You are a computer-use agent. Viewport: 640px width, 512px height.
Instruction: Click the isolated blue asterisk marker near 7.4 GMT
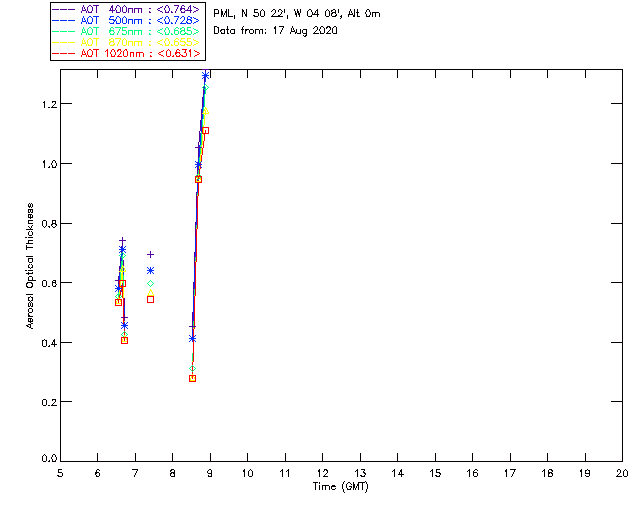(150, 271)
